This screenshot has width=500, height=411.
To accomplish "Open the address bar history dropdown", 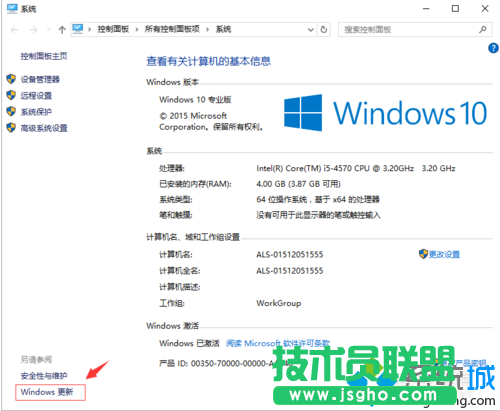I will coord(311,30).
